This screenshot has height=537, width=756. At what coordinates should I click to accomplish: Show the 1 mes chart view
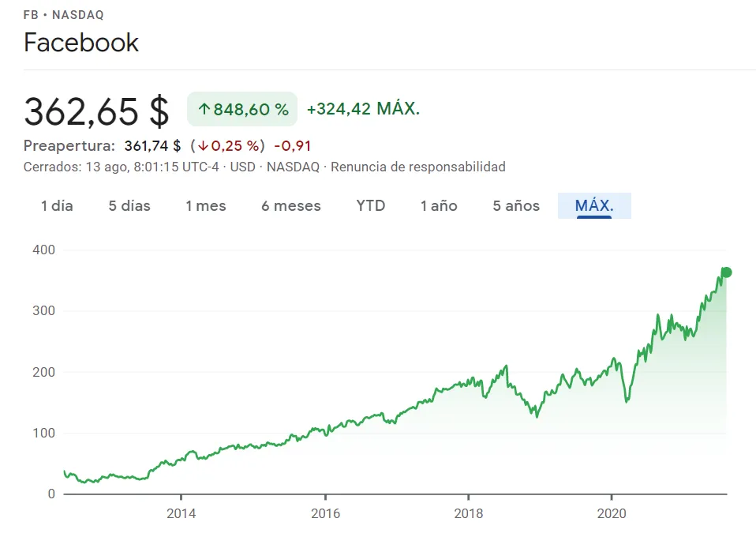pyautogui.click(x=206, y=206)
